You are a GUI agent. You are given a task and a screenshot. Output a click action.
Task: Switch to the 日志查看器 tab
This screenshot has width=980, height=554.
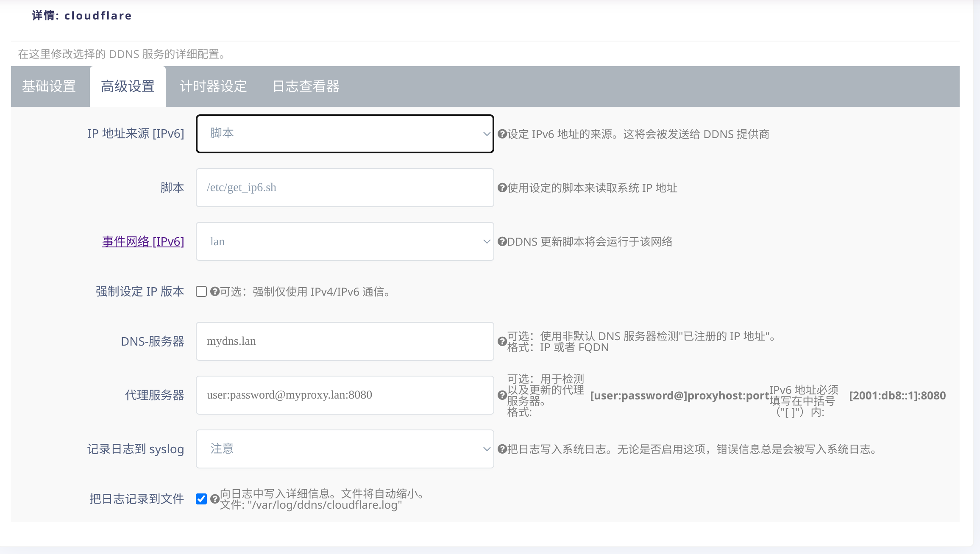[x=306, y=86]
